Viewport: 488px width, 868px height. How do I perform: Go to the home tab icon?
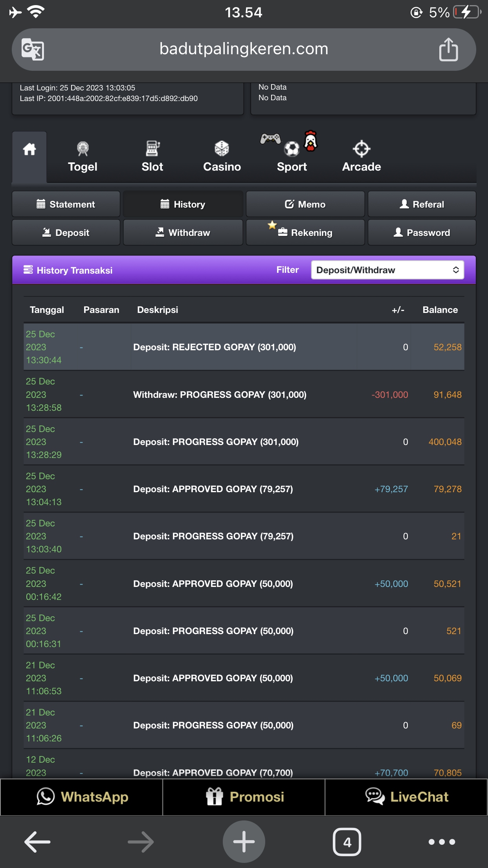click(x=29, y=150)
